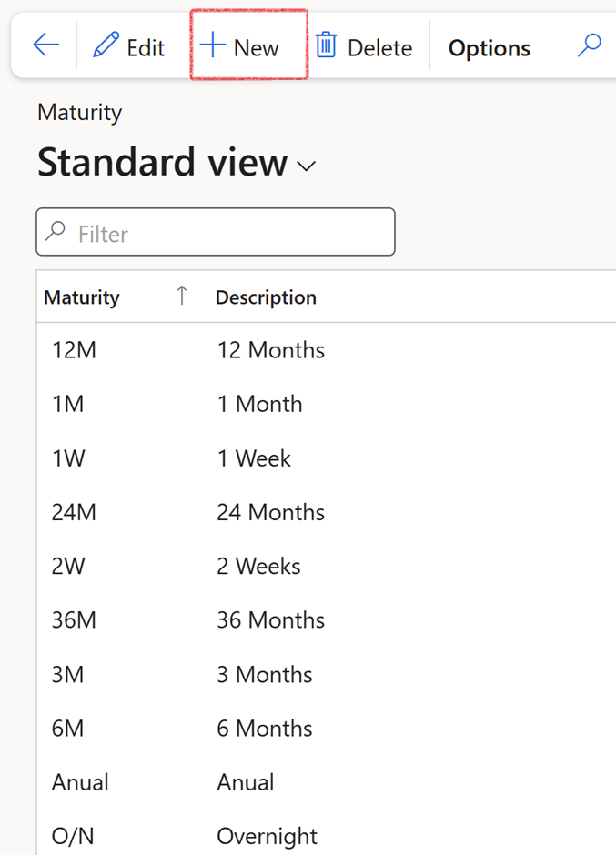Select the 12 Months description cell
The image size is (616, 855).
click(270, 350)
